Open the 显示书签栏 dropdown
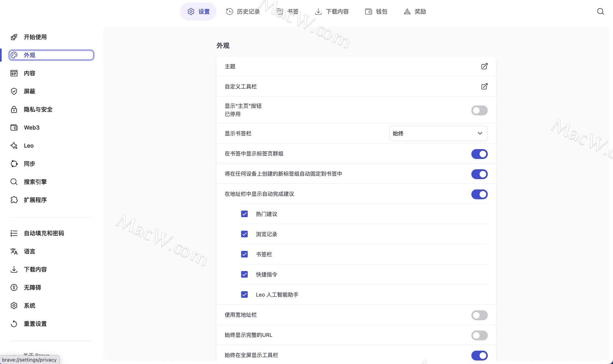613x364 pixels. click(x=438, y=133)
